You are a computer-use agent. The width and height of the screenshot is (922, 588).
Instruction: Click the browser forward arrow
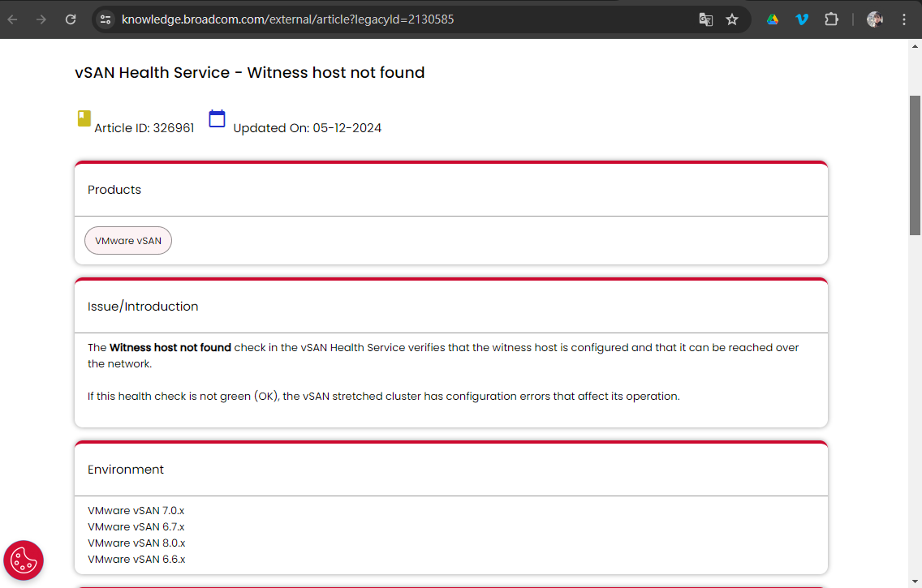click(41, 19)
